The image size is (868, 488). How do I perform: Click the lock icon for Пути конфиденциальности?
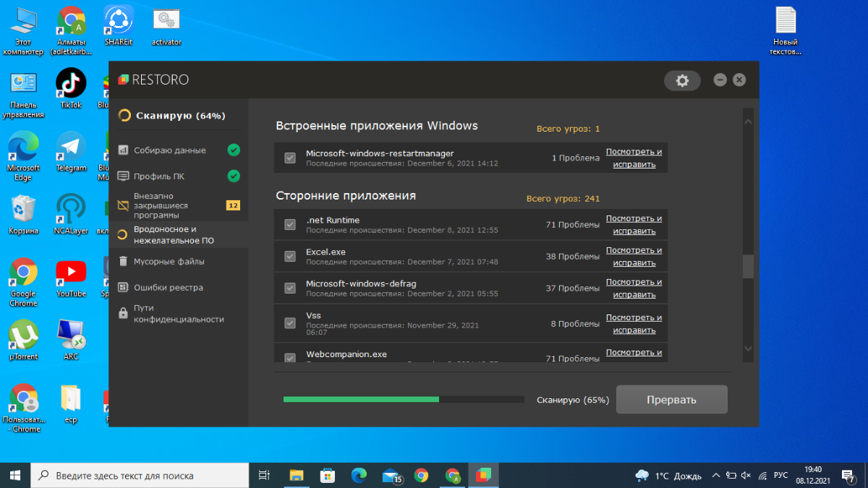123,313
